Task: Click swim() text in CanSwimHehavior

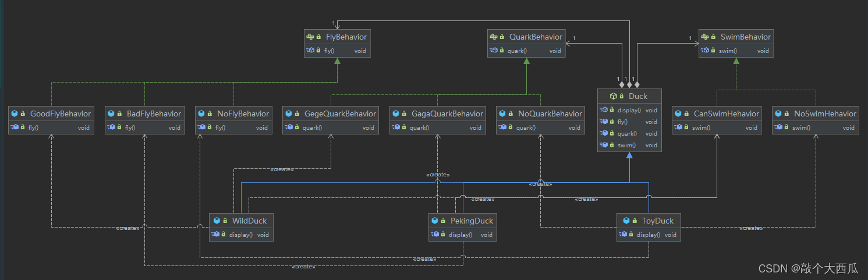Action: point(702,127)
